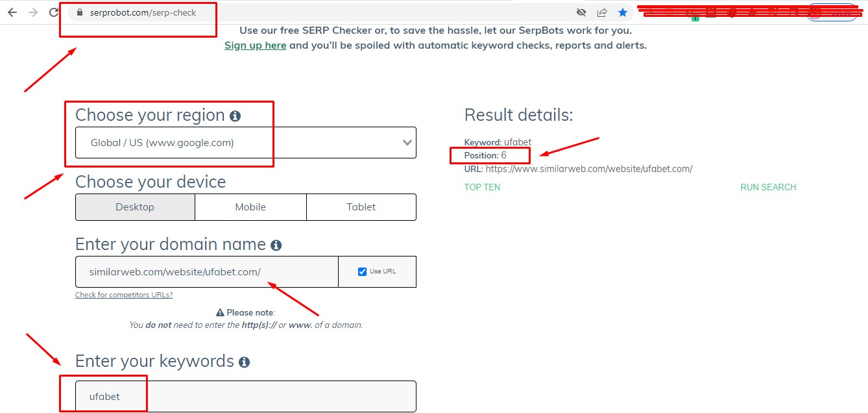Click the padlock site info icon

(x=80, y=12)
